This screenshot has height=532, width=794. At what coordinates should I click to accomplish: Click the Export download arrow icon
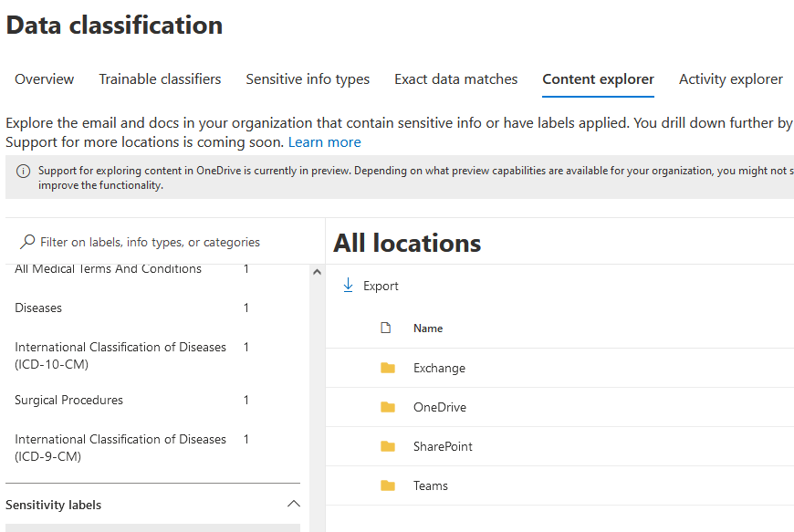[x=348, y=286]
